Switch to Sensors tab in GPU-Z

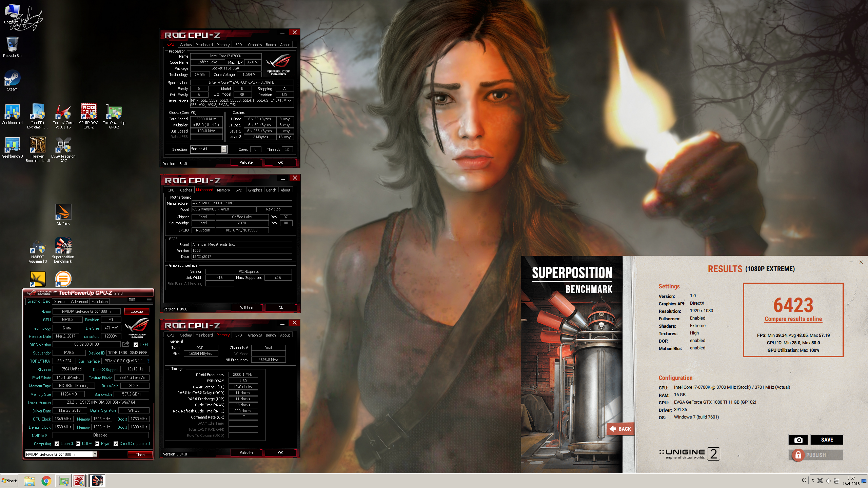click(x=61, y=302)
